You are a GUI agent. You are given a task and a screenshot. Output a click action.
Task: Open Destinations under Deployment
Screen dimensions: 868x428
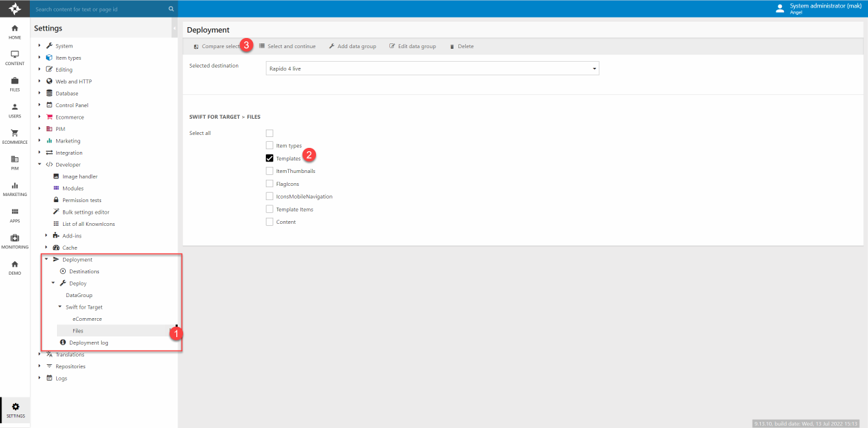[x=84, y=271]
